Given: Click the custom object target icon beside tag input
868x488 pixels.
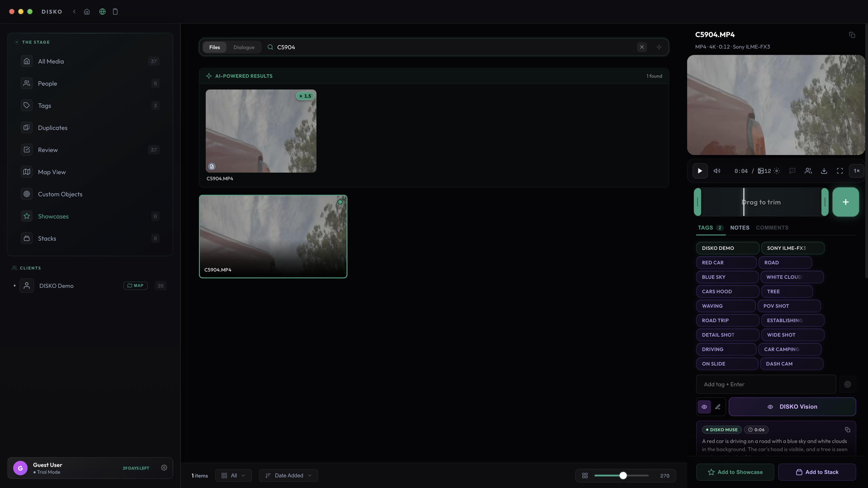Looking at the screenshot, I should pyautogui.click(x=847, y=384).
